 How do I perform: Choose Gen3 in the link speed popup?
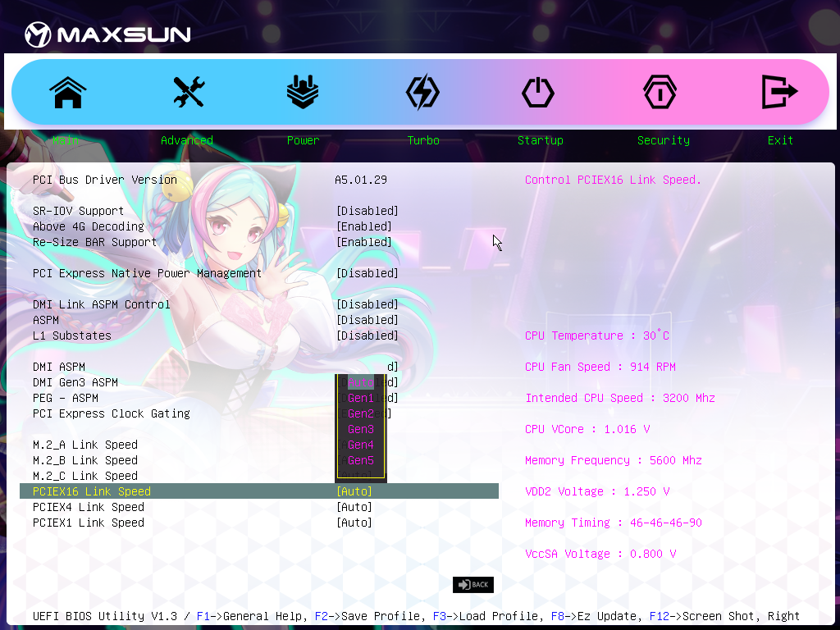(x=361, y=429)
